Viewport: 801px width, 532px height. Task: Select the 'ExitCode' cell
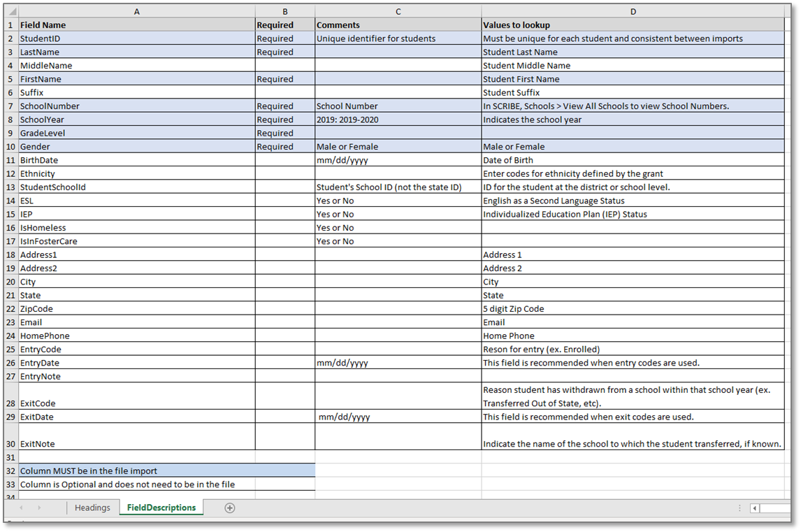[137, 396]
